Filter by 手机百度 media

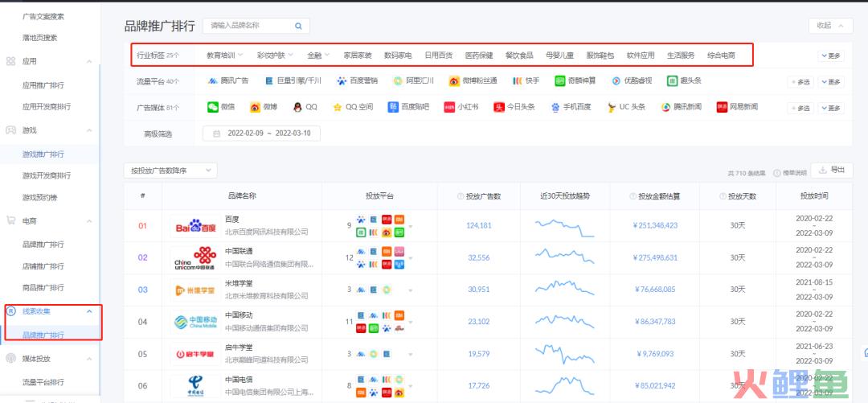click(x=570, y=107)
